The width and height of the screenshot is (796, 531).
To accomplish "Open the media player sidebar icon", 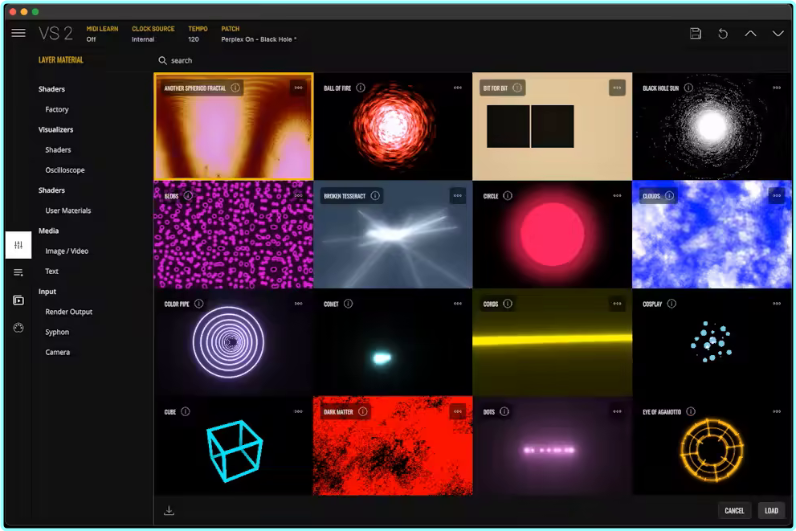I will point(18,300).
